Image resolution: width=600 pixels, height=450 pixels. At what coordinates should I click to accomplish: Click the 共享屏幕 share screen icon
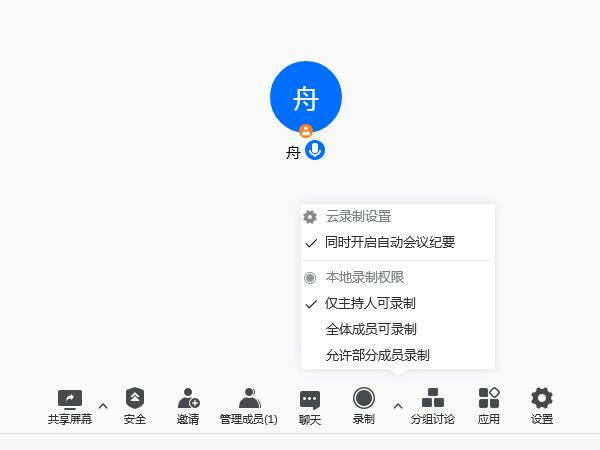(70, 399)
